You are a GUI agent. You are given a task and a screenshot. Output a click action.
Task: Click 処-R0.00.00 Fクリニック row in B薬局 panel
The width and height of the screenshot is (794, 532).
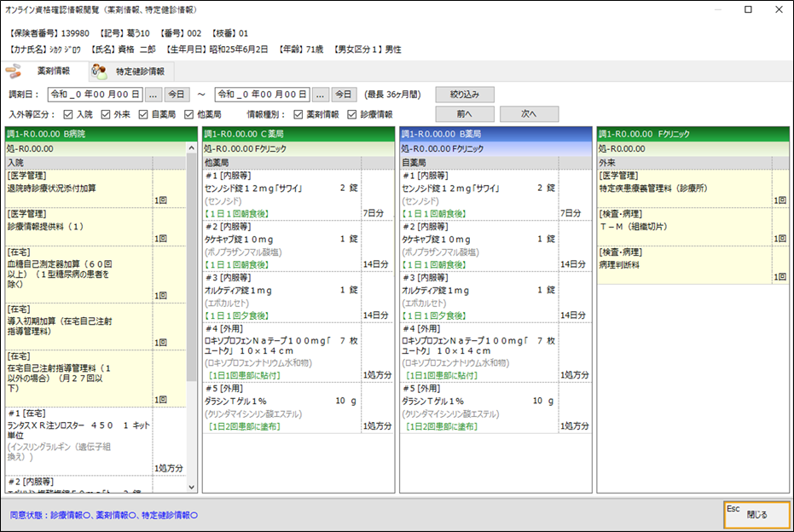pyautogui.click(x=496, y=149)
